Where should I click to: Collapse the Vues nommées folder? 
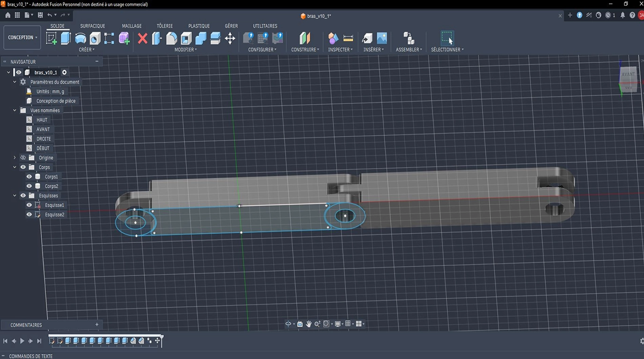(x=15, y=110)
